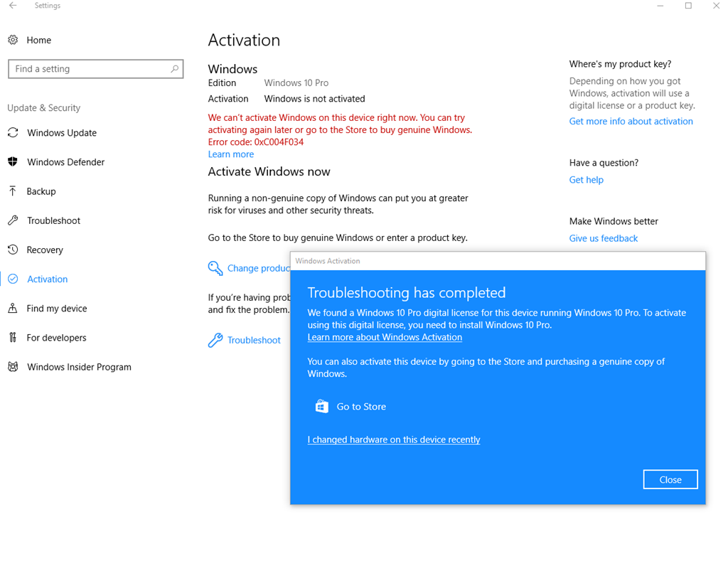
Task: Open Windows Update section
Action: click(x=62, y=133)
